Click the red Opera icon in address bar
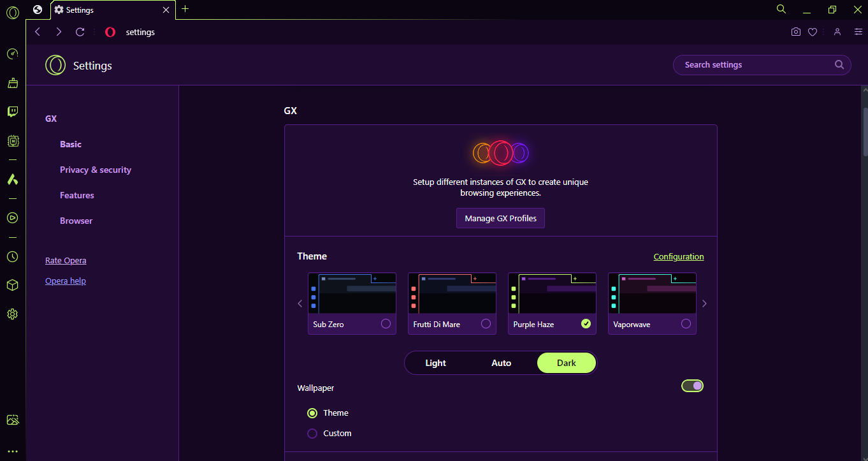868x461 pixels. click(x=110, y=32)
